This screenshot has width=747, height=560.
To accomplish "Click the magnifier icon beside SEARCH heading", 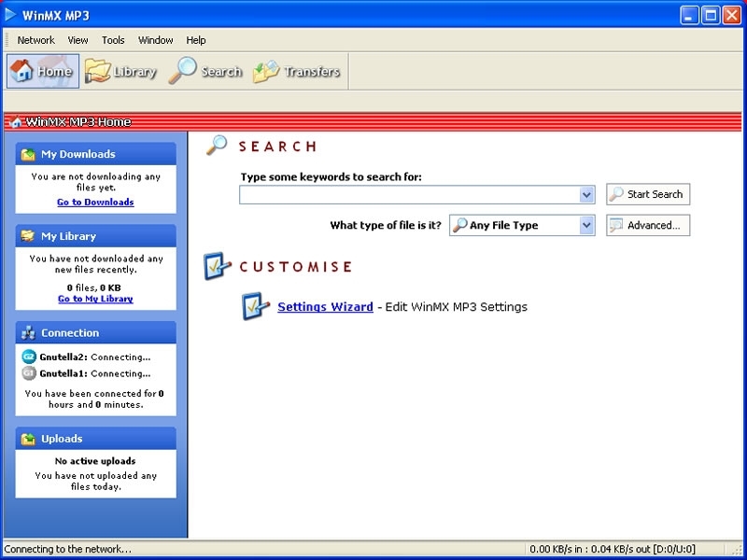I will (x=217, y=146).
